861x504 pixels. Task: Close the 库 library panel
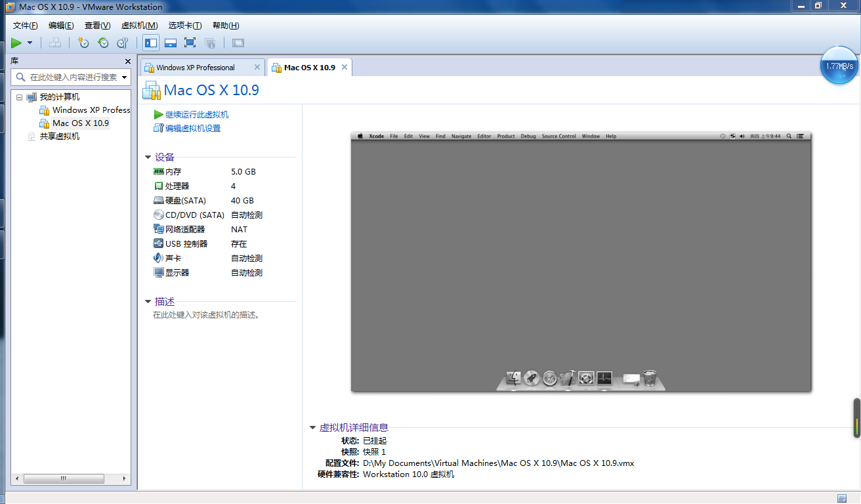click(x=128, y=61)
